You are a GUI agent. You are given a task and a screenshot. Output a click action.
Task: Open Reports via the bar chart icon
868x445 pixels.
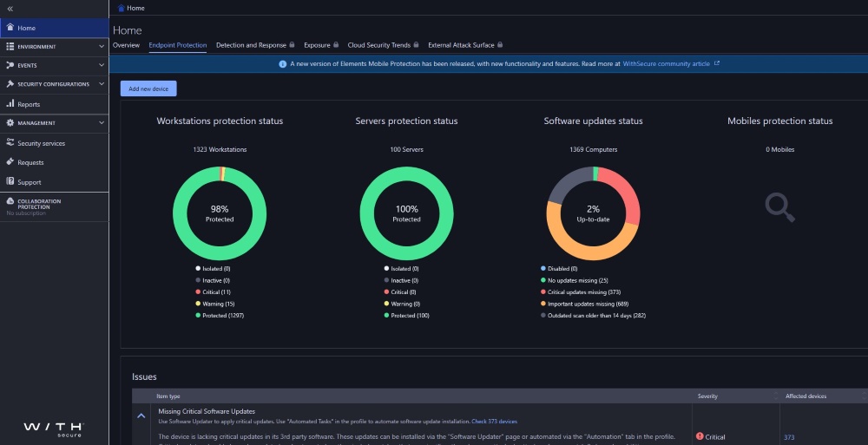[x=10, y=103]
